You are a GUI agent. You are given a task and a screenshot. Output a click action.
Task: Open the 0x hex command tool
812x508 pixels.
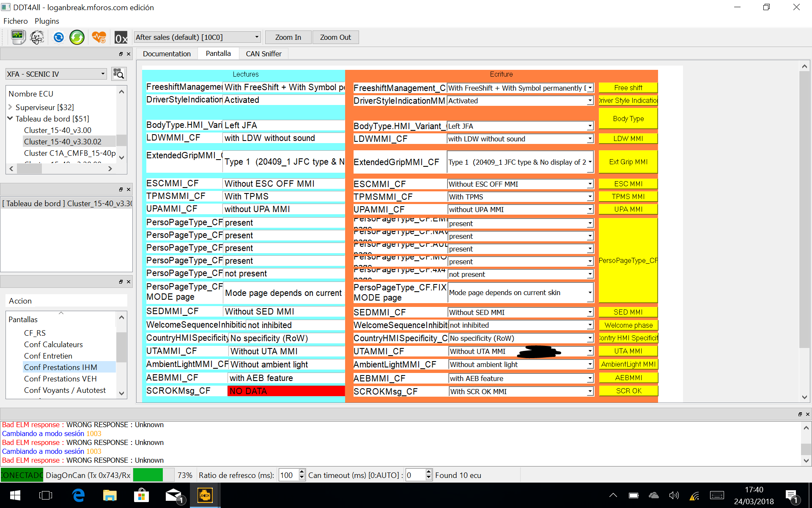[121, 38]
